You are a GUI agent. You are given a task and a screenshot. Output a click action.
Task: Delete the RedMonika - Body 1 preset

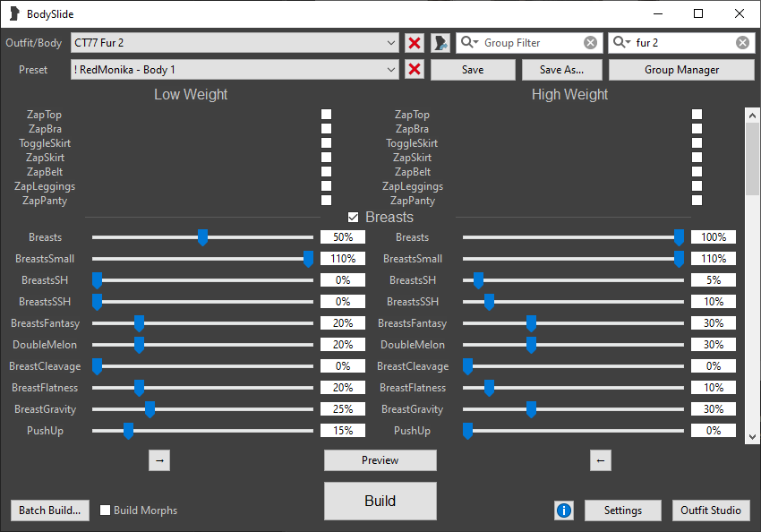[x=415, y=70]
